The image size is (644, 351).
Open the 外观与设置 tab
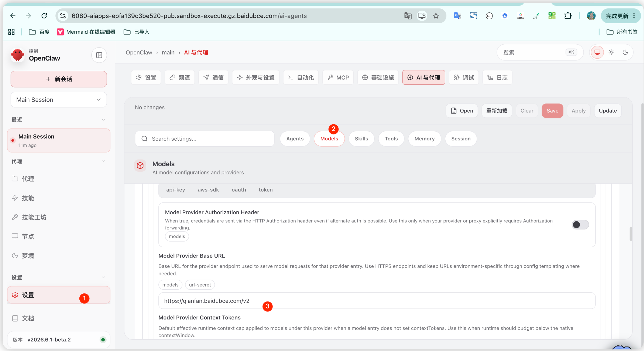click(256, 77)
